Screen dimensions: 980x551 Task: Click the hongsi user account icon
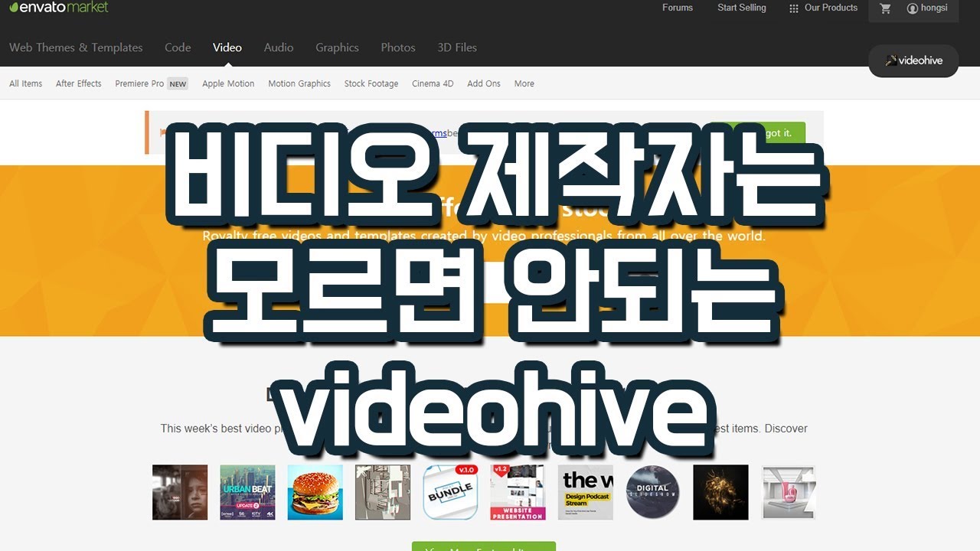point(912,8)
